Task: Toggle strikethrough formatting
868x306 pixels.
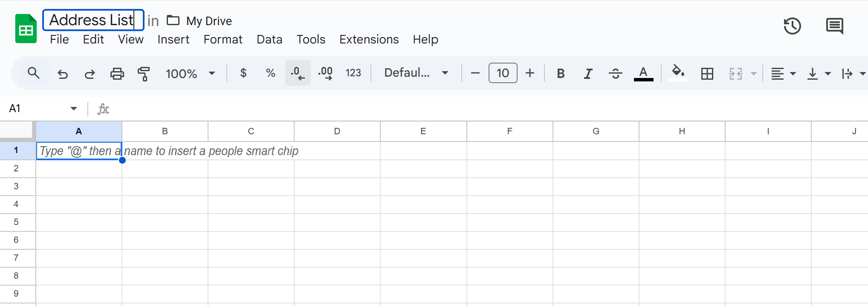Action: pos(615,74)
